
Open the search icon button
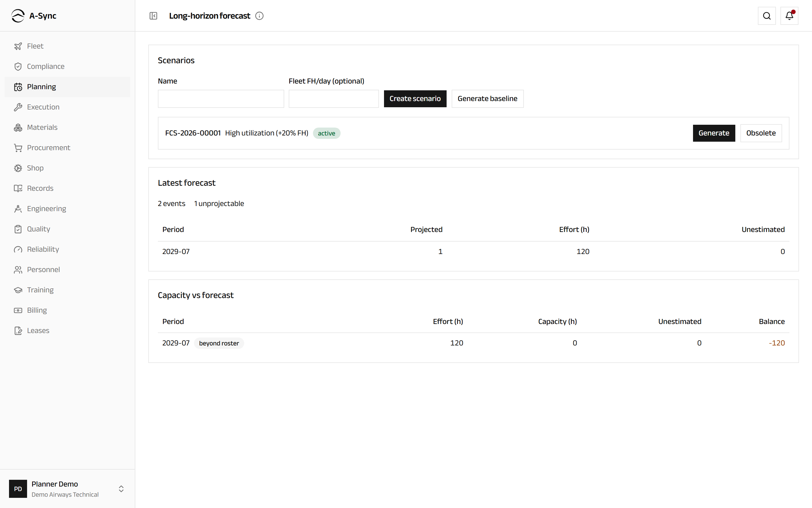point(767,16)
